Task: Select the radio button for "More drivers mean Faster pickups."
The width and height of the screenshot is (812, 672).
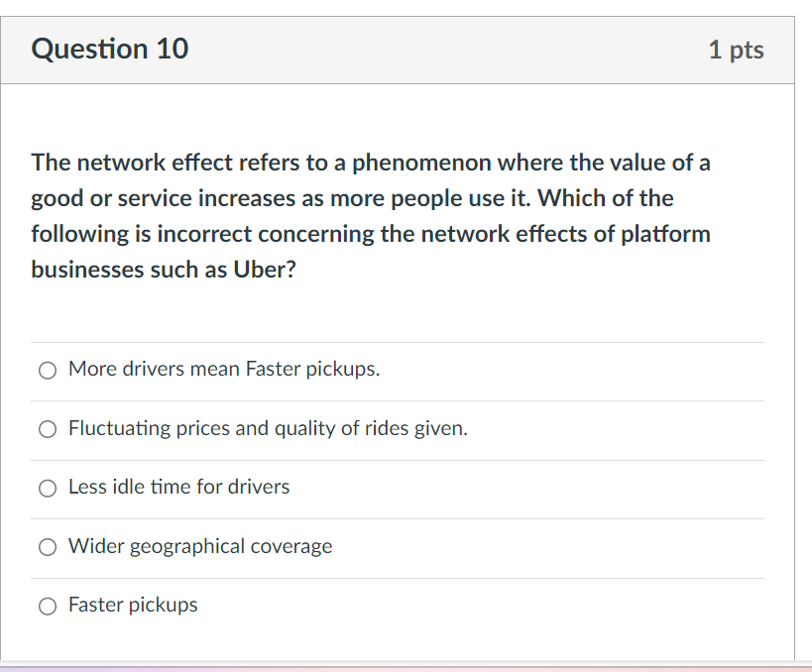Action: point(47,370)
